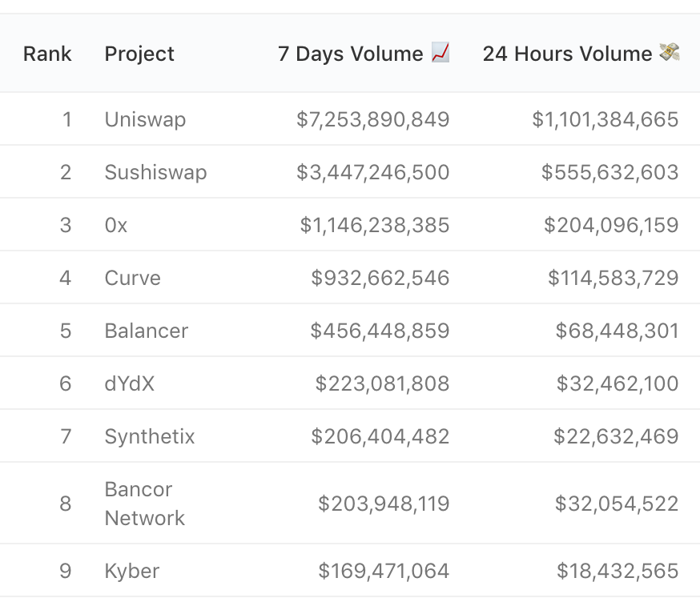The image size is (700, 610).
Task: Click the 0x project name
Action: pos(116,225)
